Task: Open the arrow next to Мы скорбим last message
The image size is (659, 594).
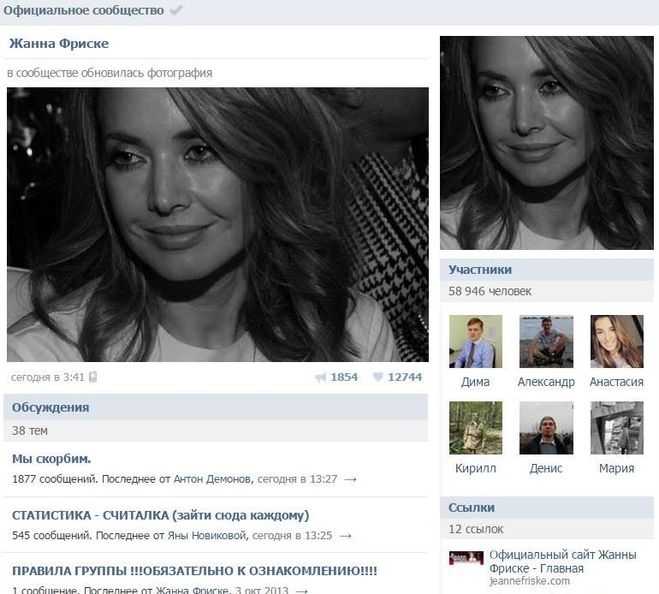Action: (350, 479)
